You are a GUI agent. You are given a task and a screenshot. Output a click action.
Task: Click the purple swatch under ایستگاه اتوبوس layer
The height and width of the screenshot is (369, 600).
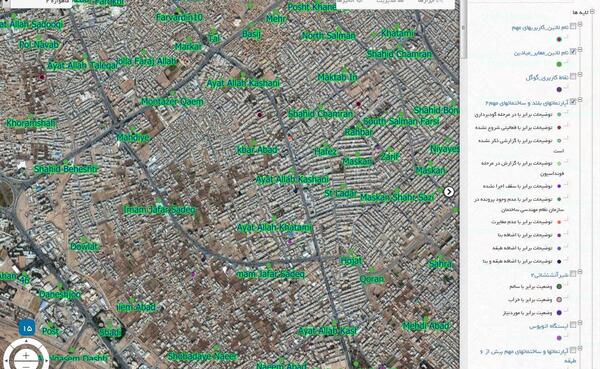tap(559, 338)
